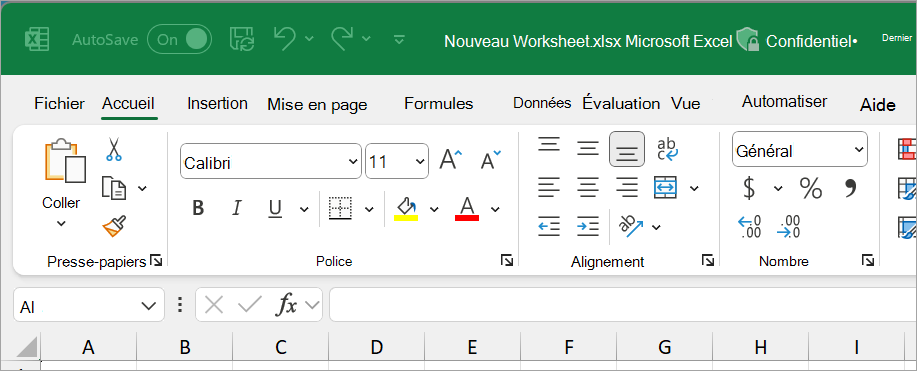Align text right
Viewport: 917px width, 371px height.
pyautogui.click(x=627, y=187)
